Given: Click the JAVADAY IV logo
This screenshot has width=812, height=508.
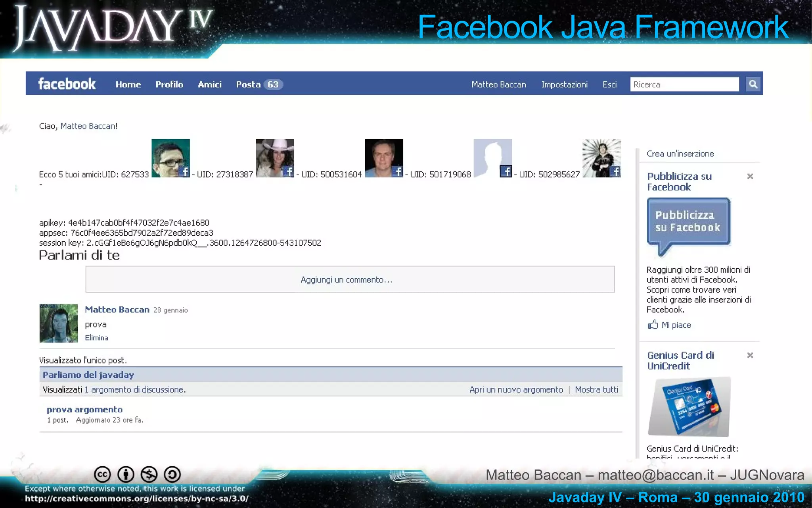Looking at the screenshot, I should 113,29.
